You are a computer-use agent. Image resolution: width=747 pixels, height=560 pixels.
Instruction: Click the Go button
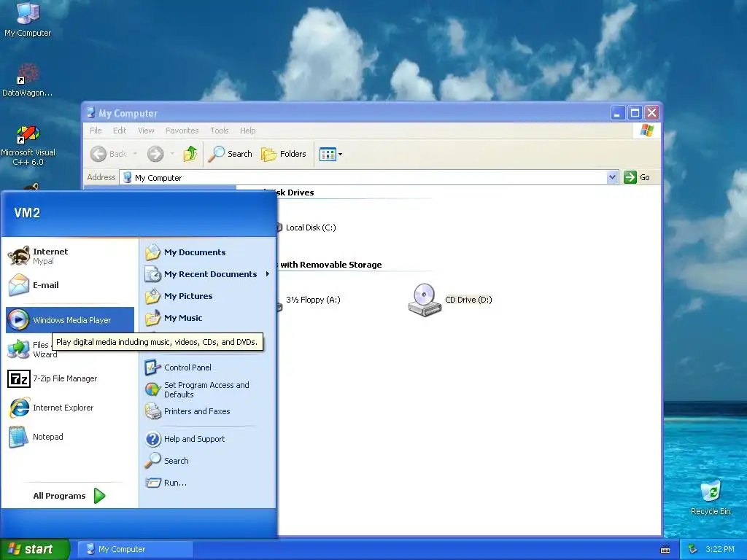[637, 177]
